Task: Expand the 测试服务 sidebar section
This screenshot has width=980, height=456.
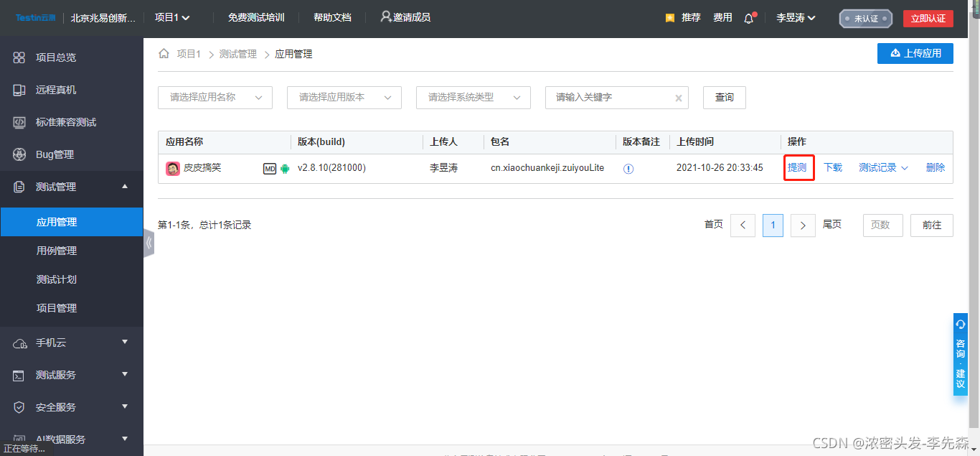Action: pos(72,375)
